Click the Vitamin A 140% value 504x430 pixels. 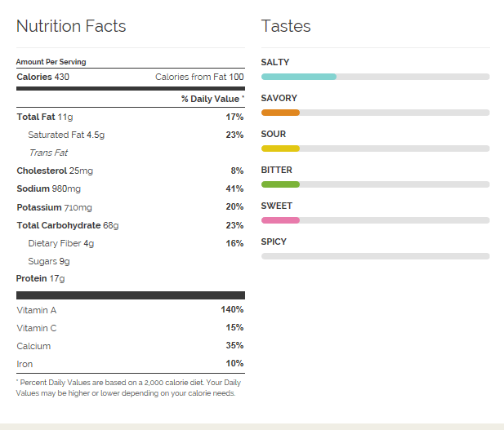(x=232, y=310)
